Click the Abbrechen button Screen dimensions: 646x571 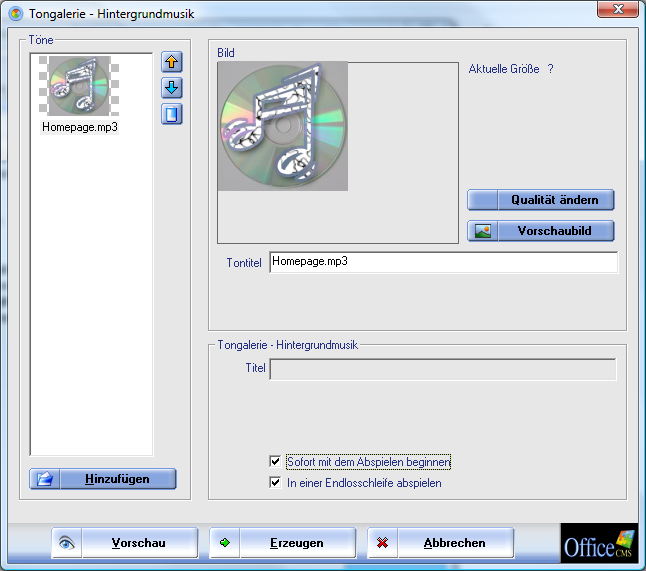tap(441, 543)
